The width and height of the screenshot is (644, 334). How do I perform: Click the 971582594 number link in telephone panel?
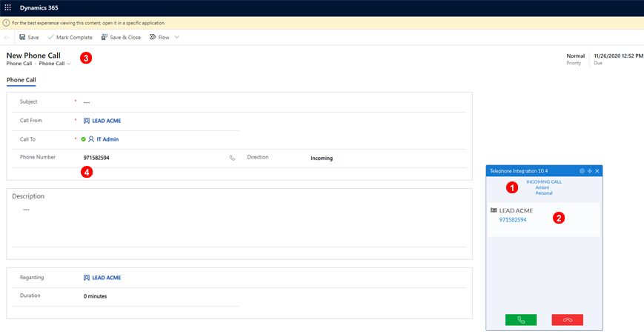(x=513, y=220)
